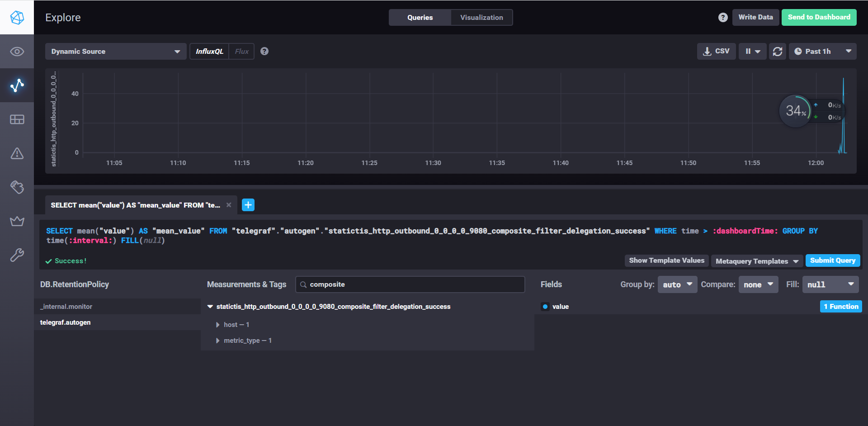
Task: Open the Past 1h time range dropdown
Action: tap(822, 52)
